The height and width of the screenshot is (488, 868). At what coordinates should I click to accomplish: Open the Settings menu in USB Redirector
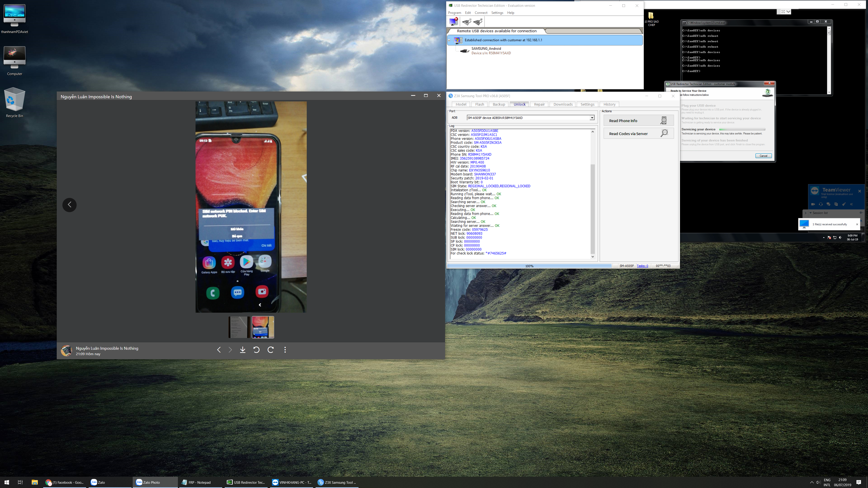(x=497, y=13)
